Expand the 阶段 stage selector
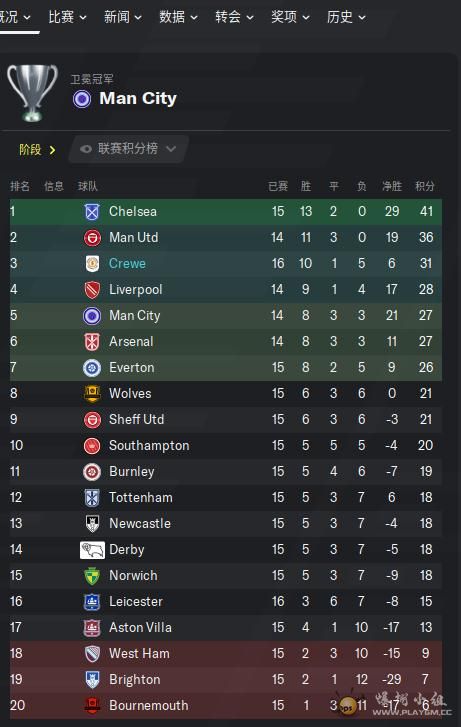This screenshot has height=727, width=461. (x=37, y=150)
